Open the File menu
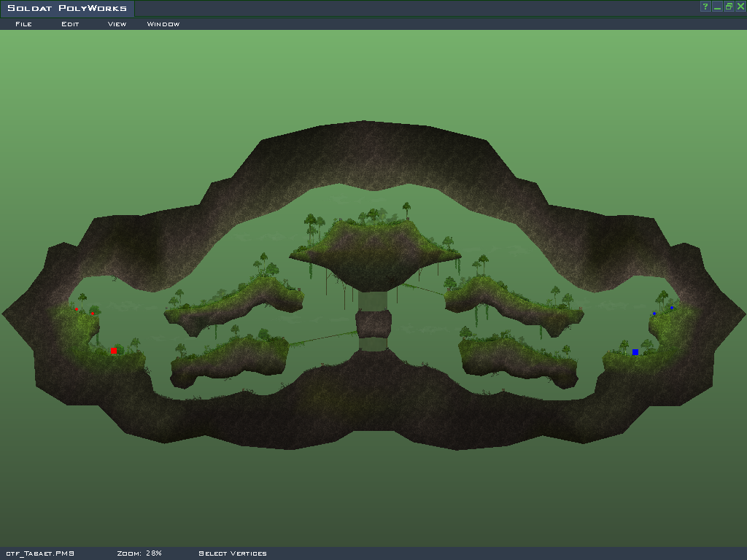This screenshot has height=560, width=747. point(23,24)
